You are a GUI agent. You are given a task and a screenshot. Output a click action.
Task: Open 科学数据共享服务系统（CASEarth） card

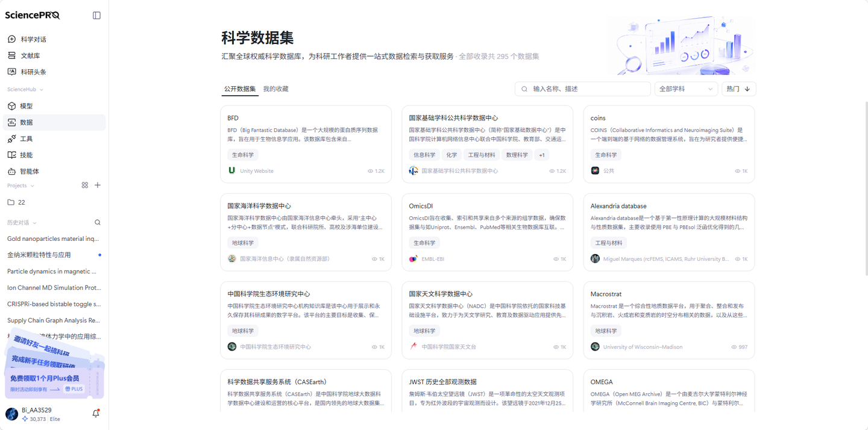(306, 391)
